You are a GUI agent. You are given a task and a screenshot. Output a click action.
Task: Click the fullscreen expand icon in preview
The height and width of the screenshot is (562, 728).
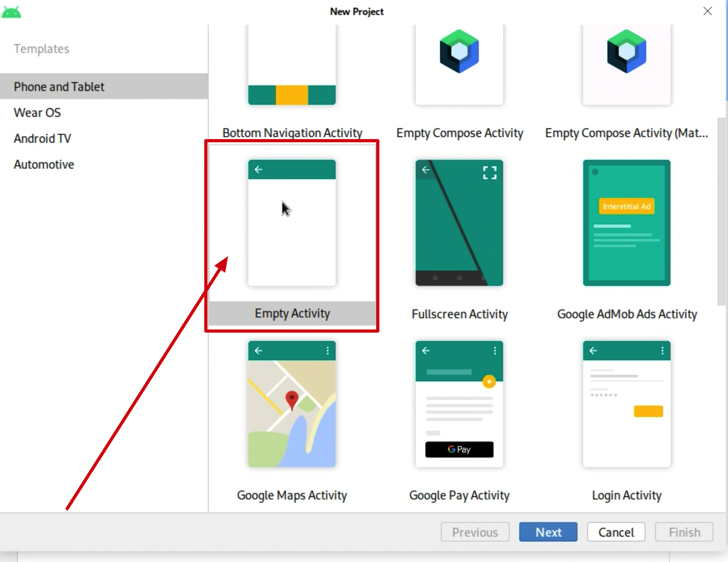tap(490, 173)
